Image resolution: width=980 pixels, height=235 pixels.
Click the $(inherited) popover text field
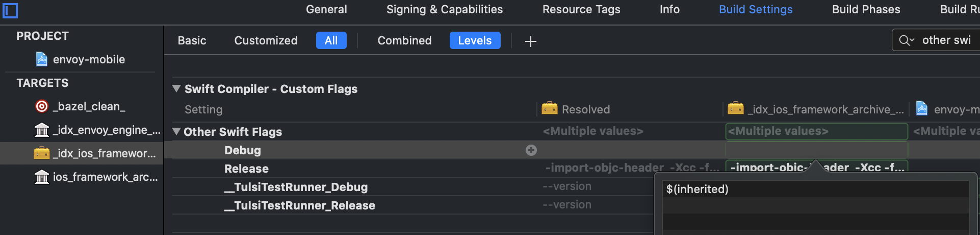815,190
